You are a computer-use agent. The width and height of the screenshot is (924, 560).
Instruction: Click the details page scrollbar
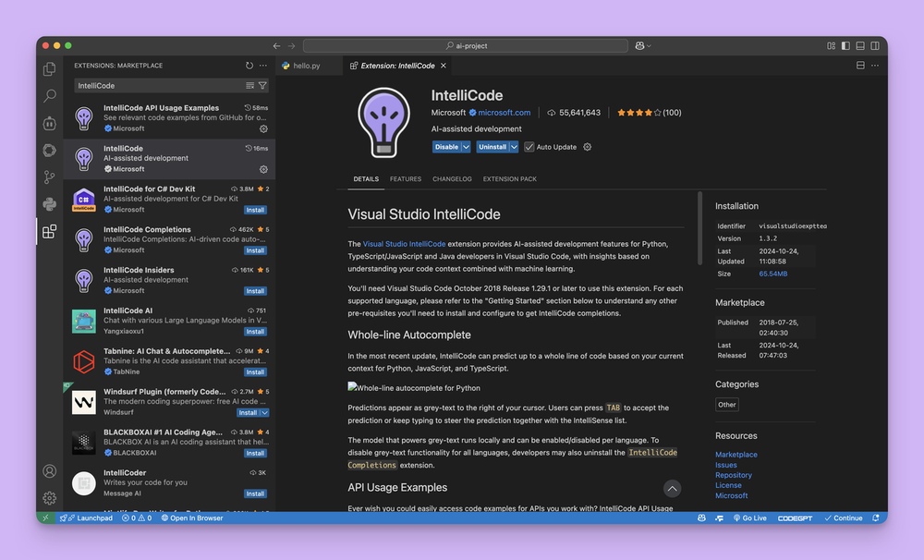point(700,228)
